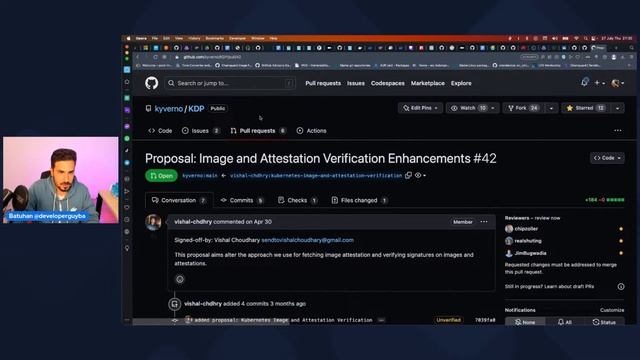Open the notifications bell
This screenshot has width=640, height=360.
click(584, 82)
